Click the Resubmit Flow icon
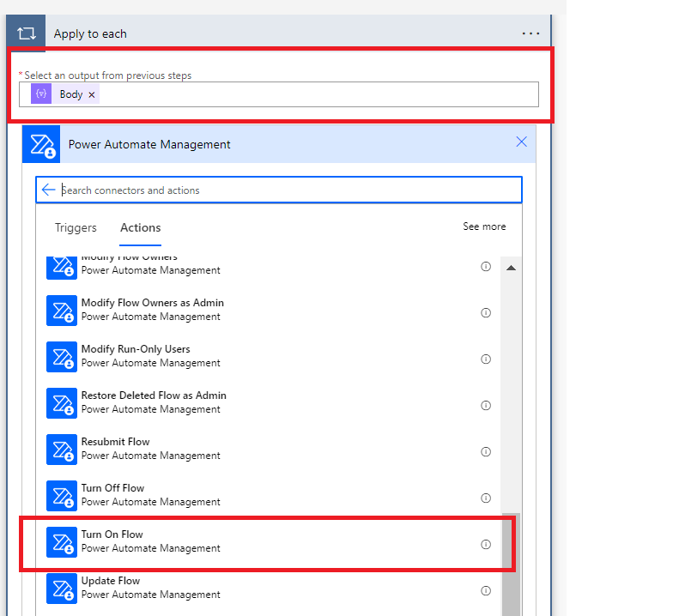Viewport: 691px width, 616px height. pos(62,450)
